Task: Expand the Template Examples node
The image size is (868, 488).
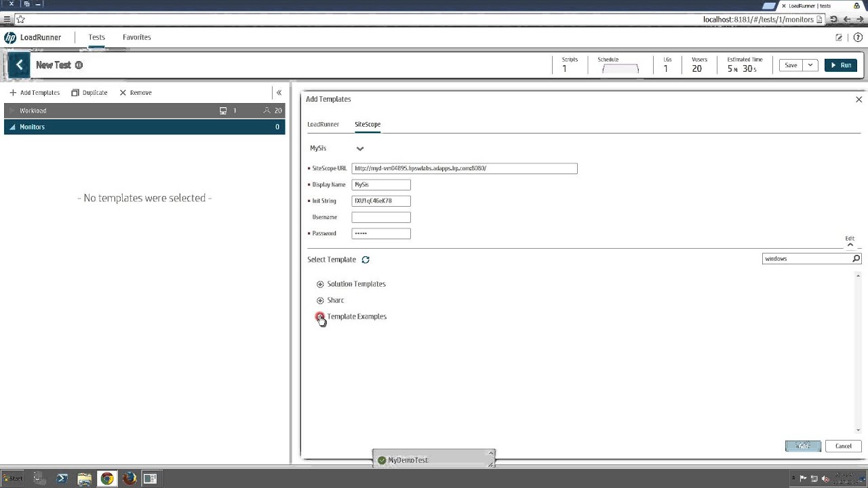Action: click(320, 317)
